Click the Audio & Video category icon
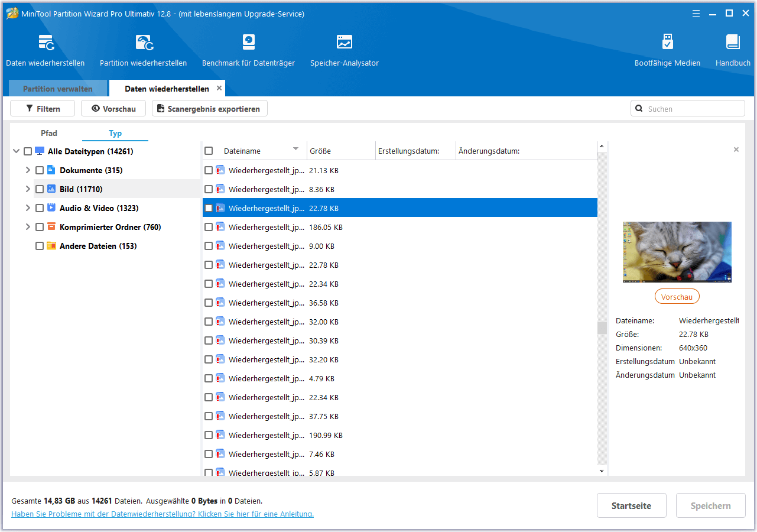The width and height of the screenshot is (757, 532). click(x=51, y=208)
